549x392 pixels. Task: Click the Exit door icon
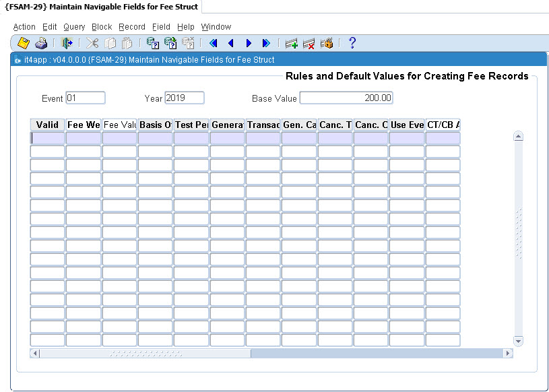tap(67, 43)
